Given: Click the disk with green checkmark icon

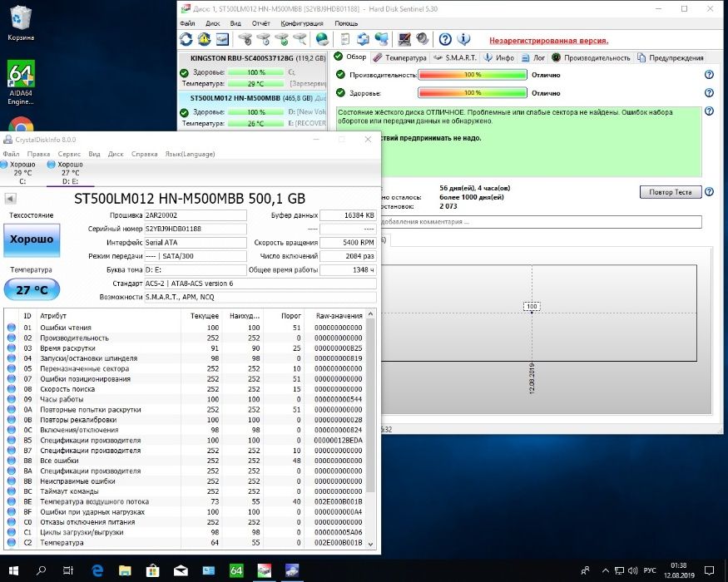Looking at the screenshot, I should [281, 39].
